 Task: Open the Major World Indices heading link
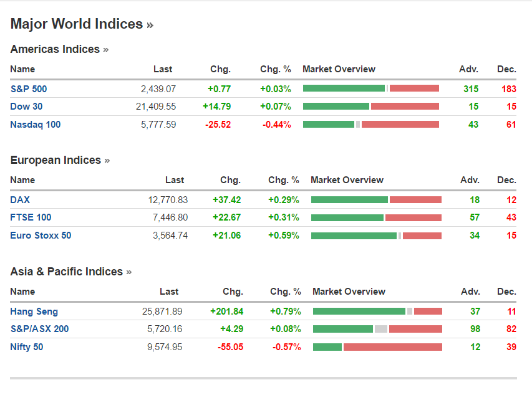pyautogui.click(x=82, y=24)
